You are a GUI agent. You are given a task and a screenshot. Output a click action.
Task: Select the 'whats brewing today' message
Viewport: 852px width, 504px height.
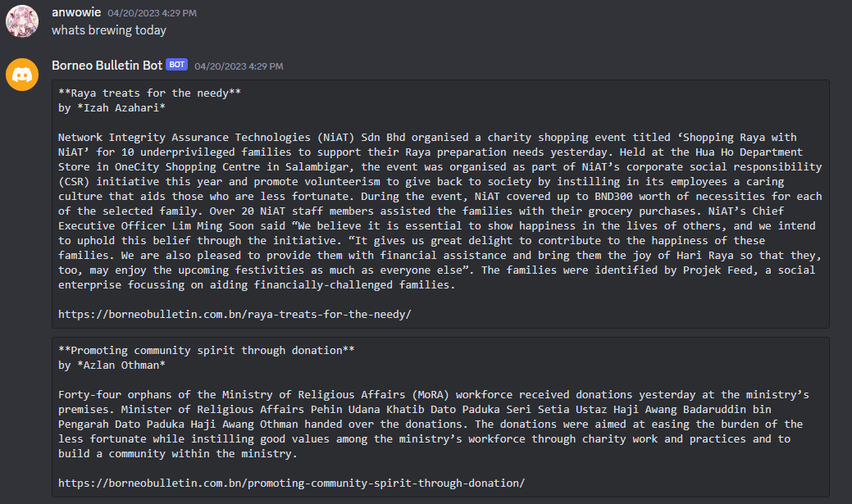109,30
